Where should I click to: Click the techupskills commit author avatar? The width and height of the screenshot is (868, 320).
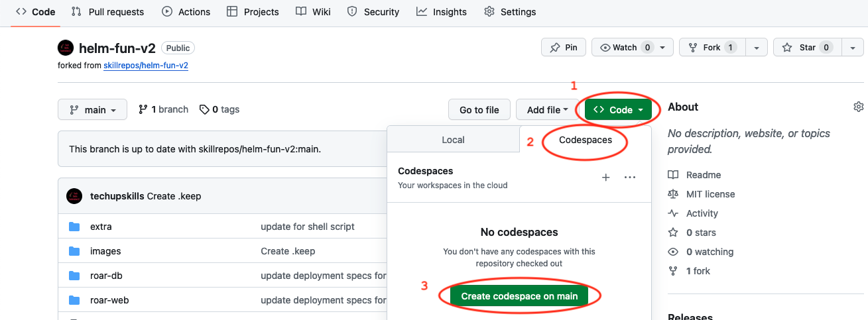pos(74,196)
